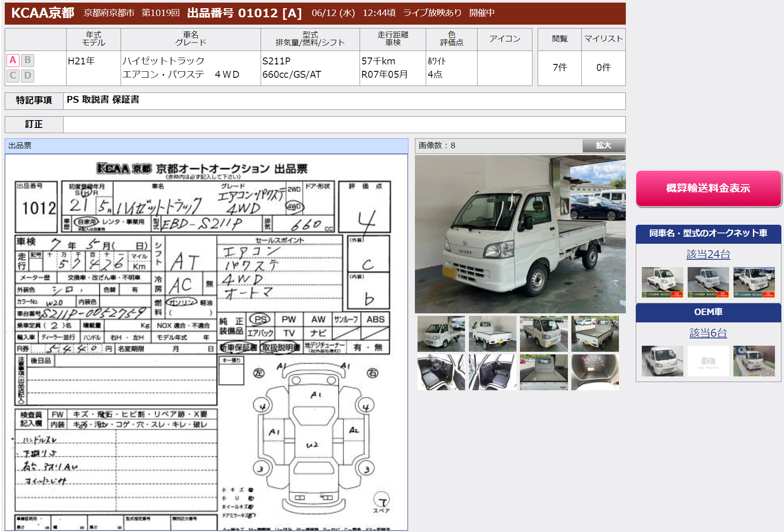The height and width of the screenshot is (532, 784).
Task: Open the NO PHOTO OEM thumbnail
Action: tap(708, 361)
